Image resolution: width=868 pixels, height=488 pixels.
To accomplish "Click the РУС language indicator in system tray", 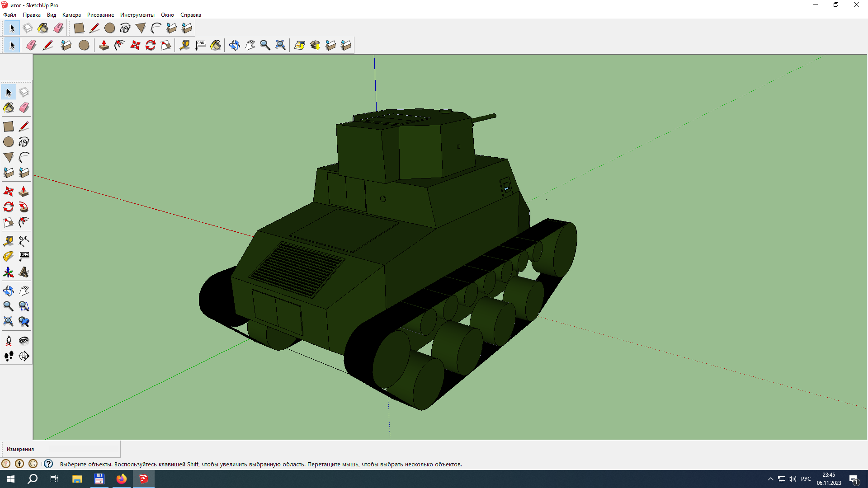I will pos(806,479).
